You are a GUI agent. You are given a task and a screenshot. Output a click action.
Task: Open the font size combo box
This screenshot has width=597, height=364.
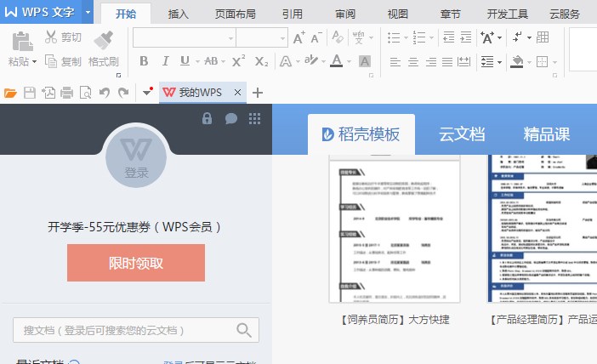(x=262, y=37)
